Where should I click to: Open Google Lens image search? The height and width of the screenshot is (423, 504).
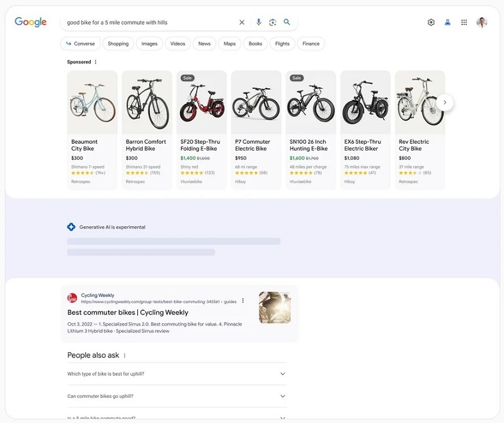click(x=273, y=22)
